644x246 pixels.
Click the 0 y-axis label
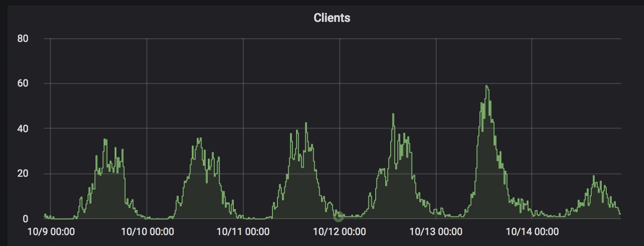(25, 219)
